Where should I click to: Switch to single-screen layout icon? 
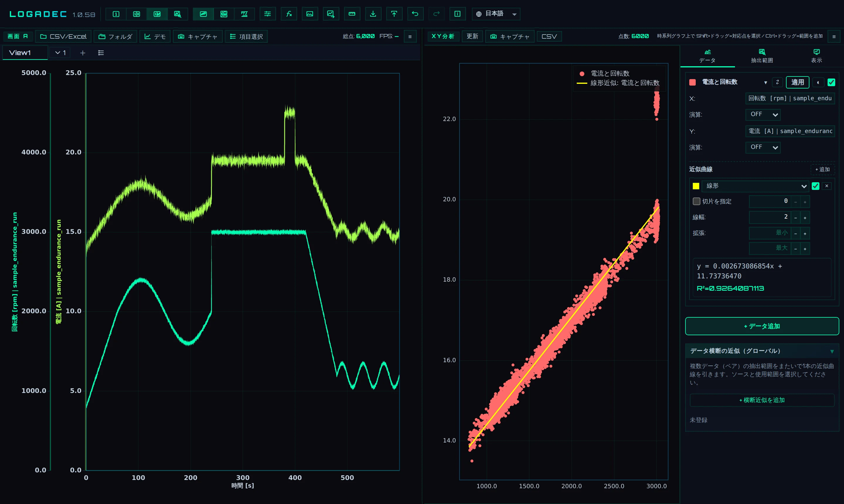tap(116, 14)
